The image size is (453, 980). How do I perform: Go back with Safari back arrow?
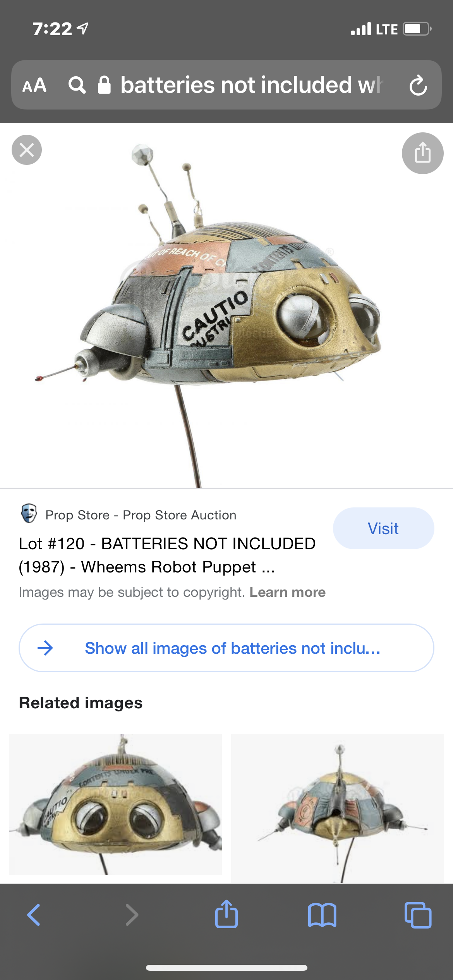tap(34, 915)
